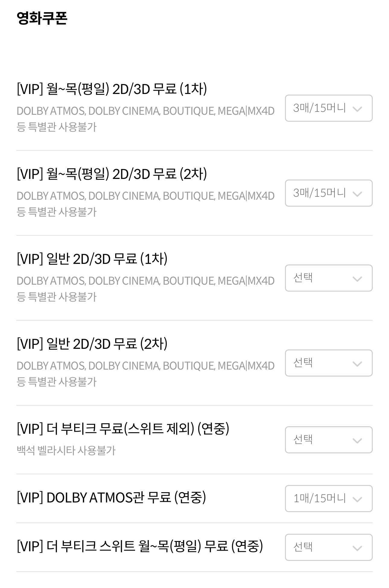Open 선택 dropdown for 더 부티크 무료(스위트 제외)
The image size is (389, 588).
(x=328, y=440)
